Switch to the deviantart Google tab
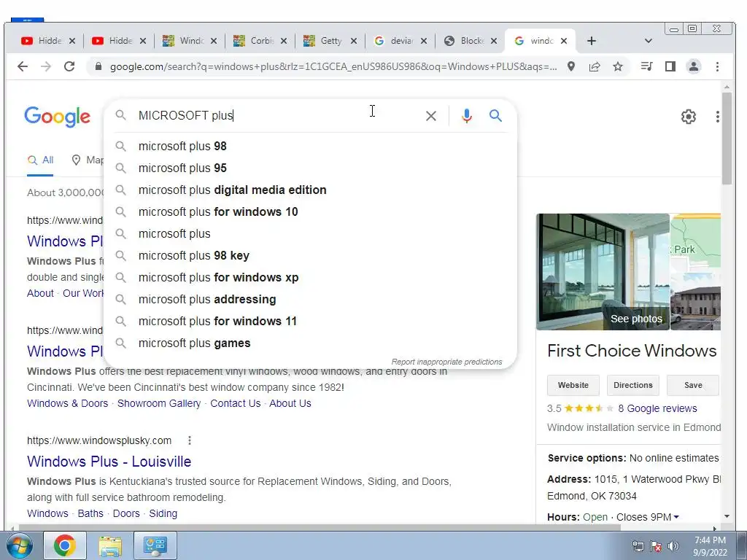This screenshot has width=747, height=560. pyautogui.click(x=400, y=41)
